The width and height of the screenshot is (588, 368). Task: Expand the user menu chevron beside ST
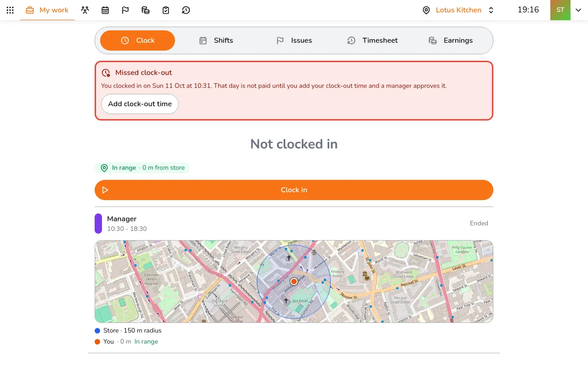[578, 10]
